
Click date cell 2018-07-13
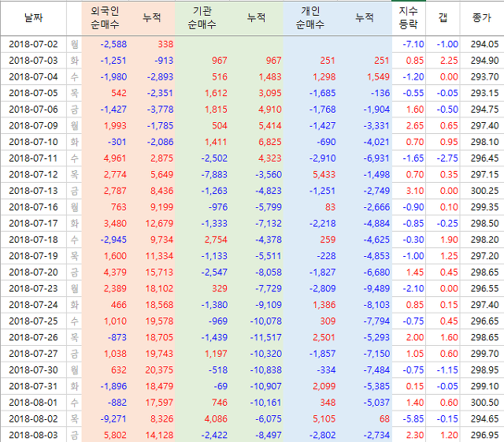33,191
